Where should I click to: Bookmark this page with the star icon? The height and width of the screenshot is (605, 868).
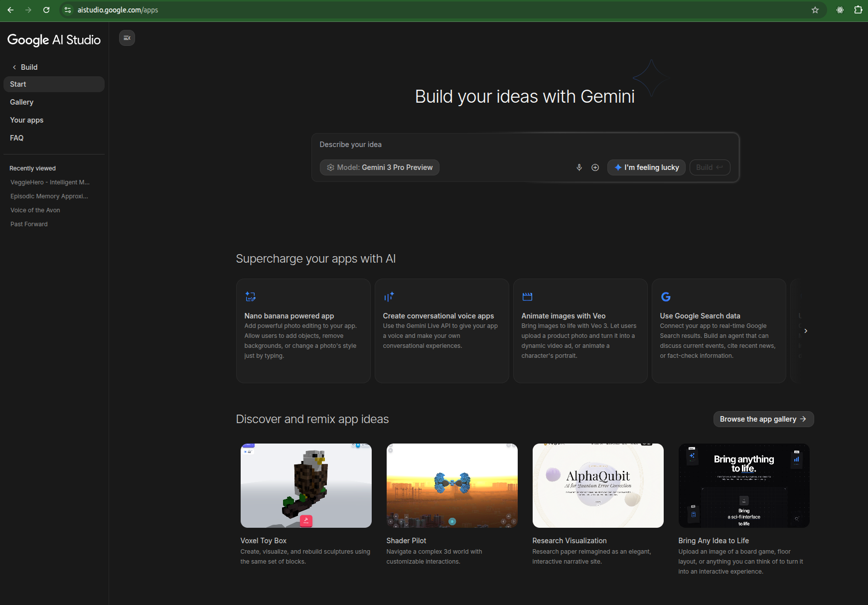click(815, 10)
